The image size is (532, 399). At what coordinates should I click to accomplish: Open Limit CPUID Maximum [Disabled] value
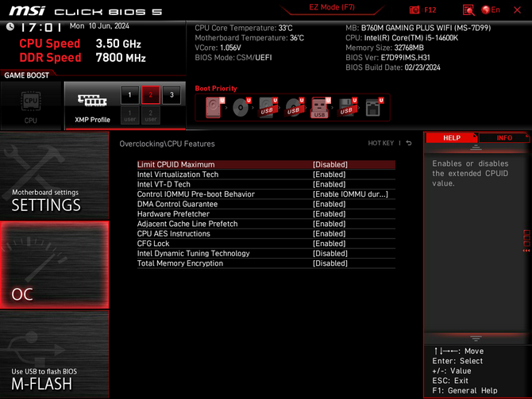(x=330, y=164)
